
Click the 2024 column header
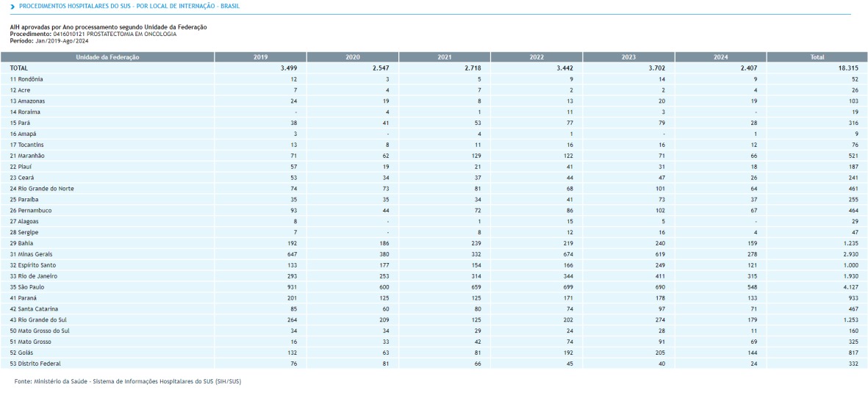(720, 57)
